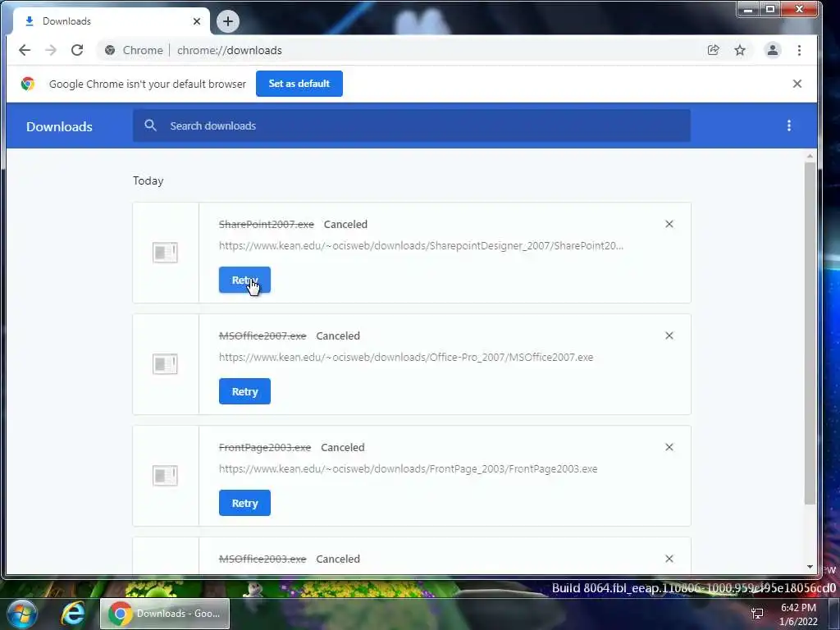Click the MSOffice2007.exe file icon
This screenshot has width=840, height=630.
coord(165,363)
